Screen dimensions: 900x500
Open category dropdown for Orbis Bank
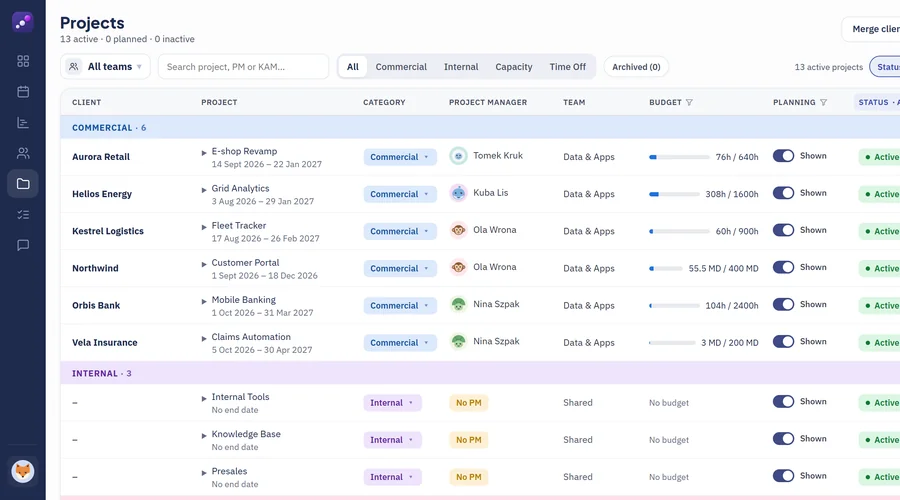[x=399, y=305]
